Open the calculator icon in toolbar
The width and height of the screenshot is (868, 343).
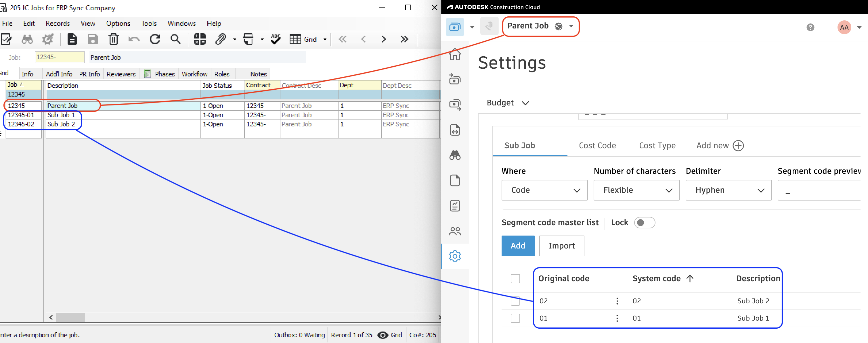[200, 39]
